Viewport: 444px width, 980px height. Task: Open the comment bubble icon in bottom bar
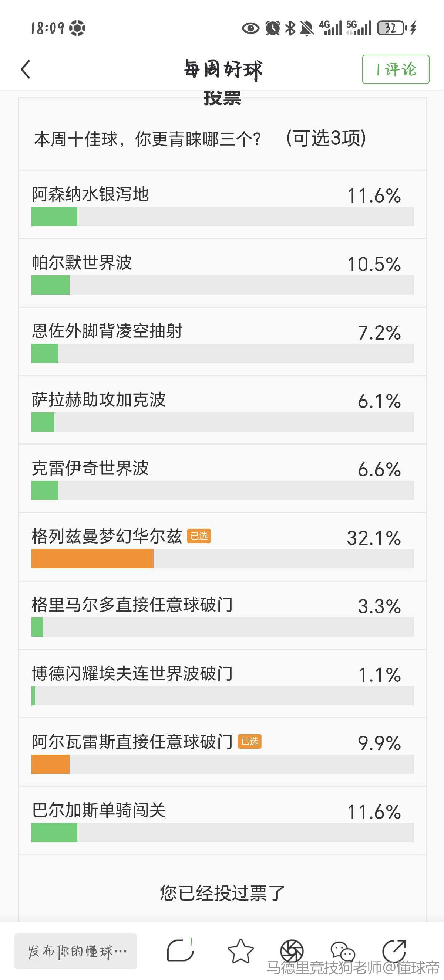coord(180,950)
